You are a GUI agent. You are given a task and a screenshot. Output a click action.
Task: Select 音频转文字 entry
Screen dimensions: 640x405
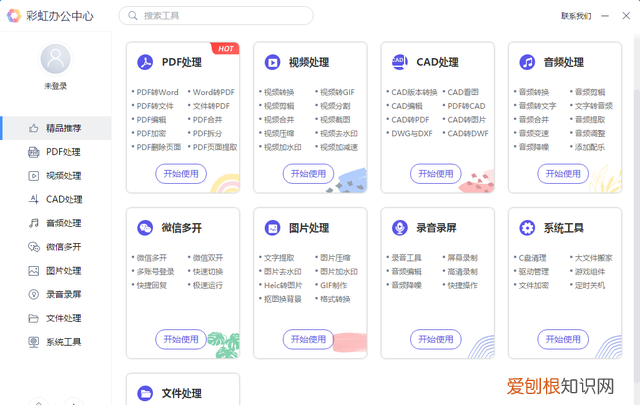537,106
